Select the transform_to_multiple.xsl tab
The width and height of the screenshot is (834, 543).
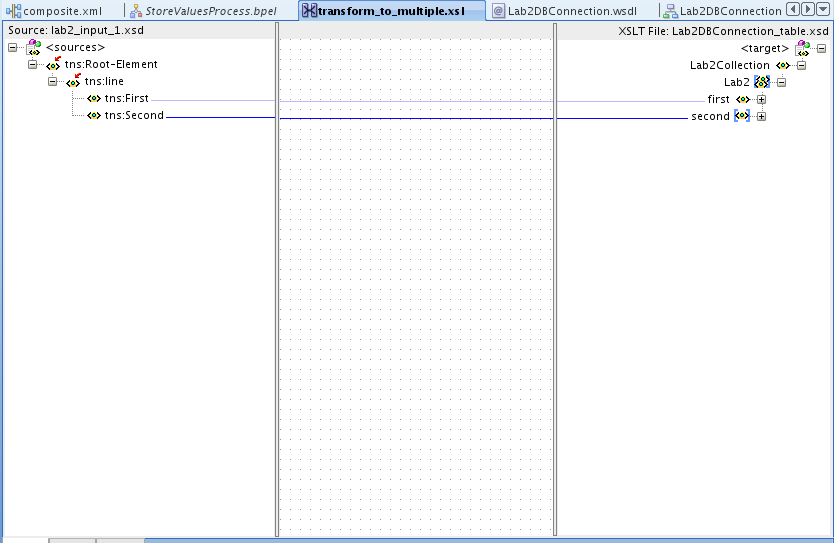[392, 11]
